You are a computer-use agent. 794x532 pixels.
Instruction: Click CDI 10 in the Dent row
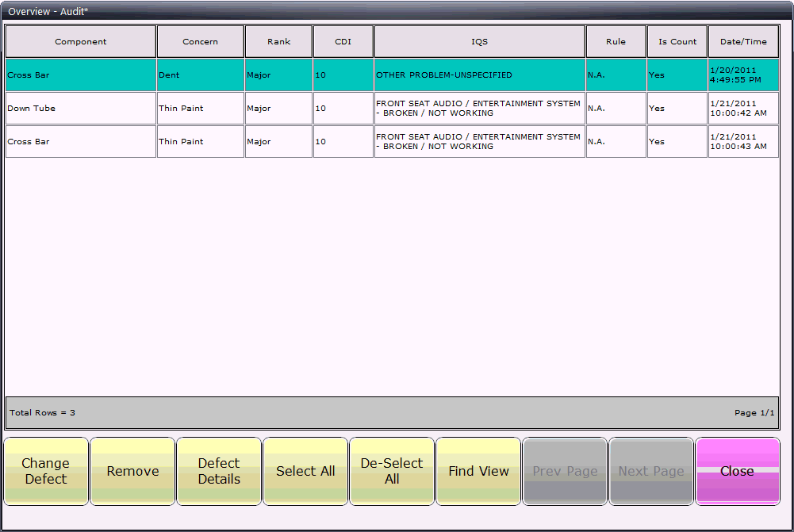point(343,75)
